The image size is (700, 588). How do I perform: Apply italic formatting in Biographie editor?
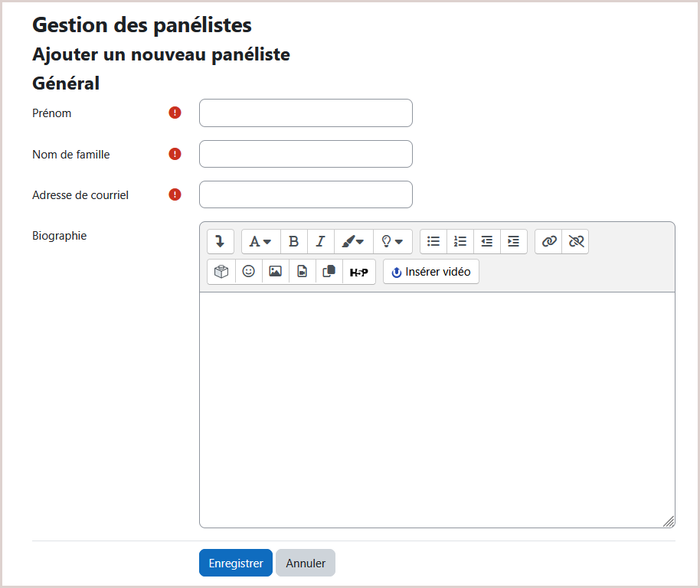pyautogui.click(x=321, y=241)
